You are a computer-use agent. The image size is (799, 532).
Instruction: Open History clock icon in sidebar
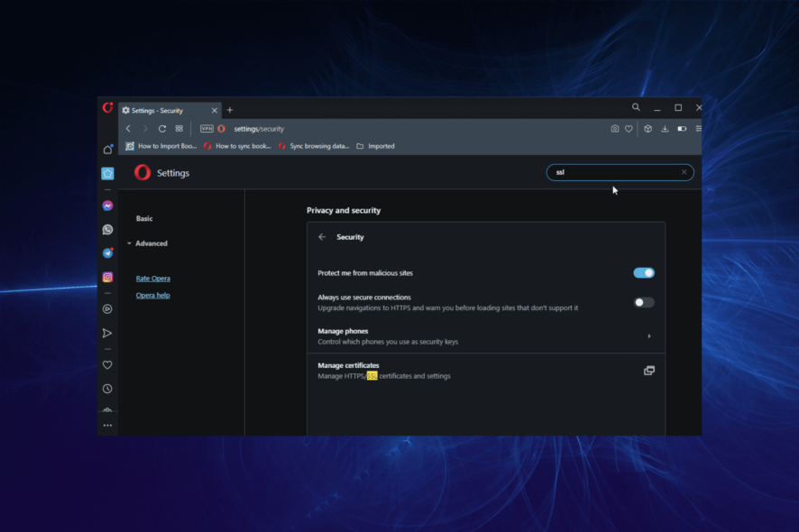pos(107,389)
